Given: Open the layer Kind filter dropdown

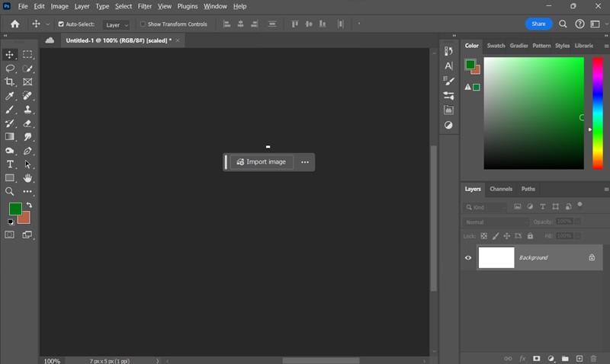Looking at the screenshot, I should [486, 207].
